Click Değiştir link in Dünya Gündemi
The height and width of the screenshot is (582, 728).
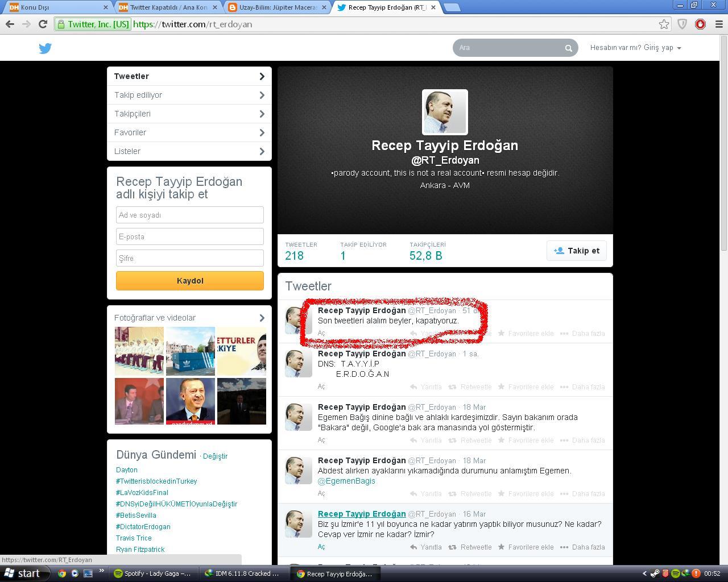click(215, 456)
